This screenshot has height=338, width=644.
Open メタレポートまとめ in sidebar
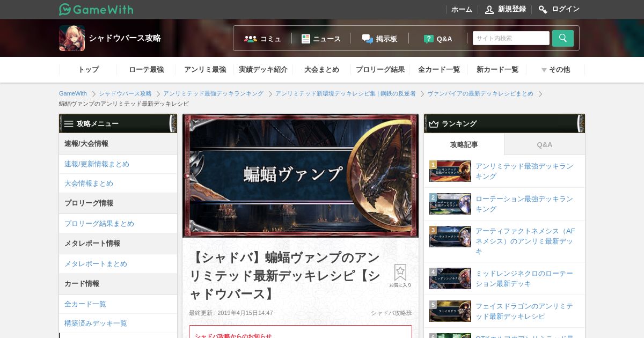point(118,264)
